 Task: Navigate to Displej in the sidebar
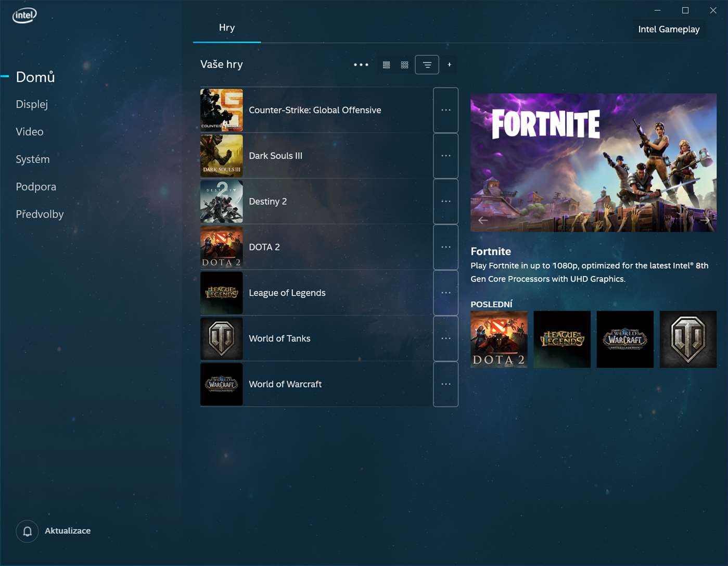point(32,104)
